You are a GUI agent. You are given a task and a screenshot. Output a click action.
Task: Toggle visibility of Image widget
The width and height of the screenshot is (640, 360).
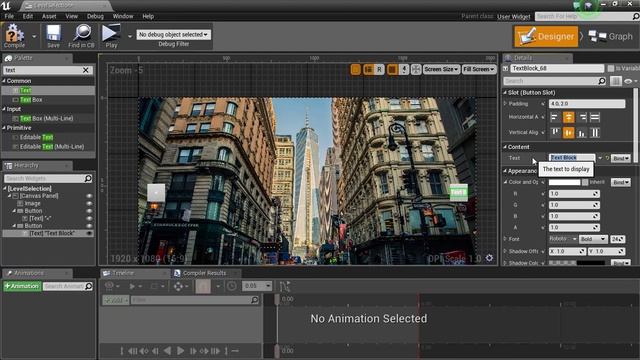pyautogui.click(x=89, y=203)
